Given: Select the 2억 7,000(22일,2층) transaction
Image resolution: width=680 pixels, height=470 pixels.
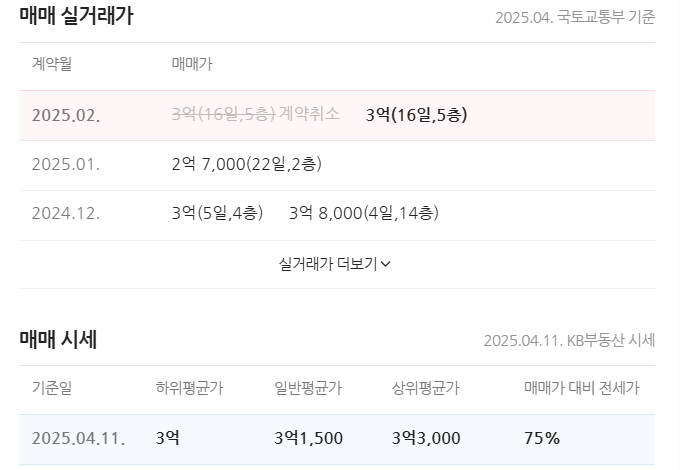Looking at the screenshot, I should click(246, 163).
